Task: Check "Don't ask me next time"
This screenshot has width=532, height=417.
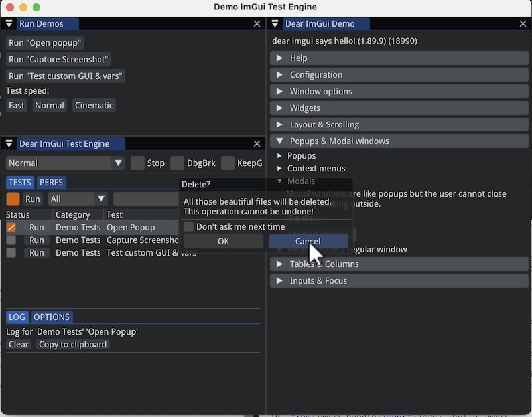Action: [188, 227]
